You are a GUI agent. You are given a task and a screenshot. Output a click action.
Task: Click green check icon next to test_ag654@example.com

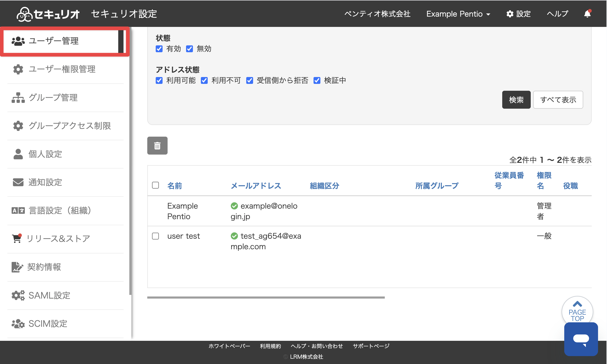tap(234, 236)
